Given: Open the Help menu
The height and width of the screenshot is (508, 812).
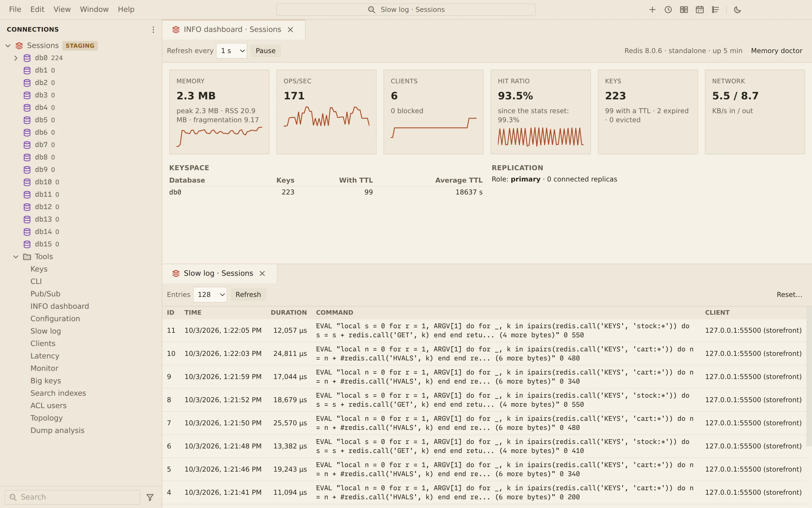Looking at the screenshot, I should (126, 9).
